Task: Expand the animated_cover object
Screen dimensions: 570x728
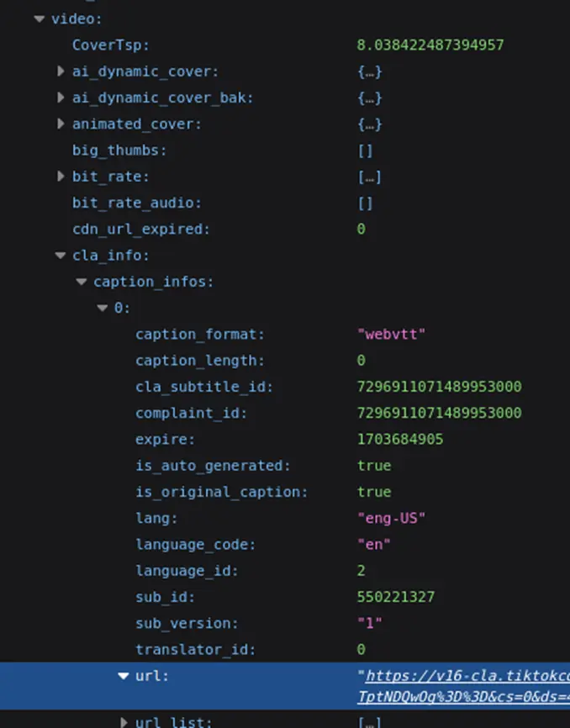Action: [x=60, y=124]
